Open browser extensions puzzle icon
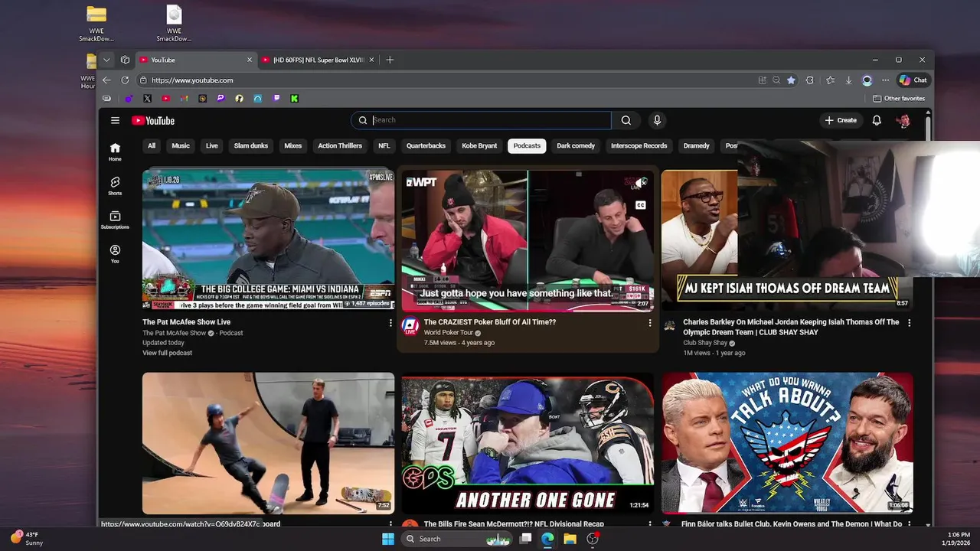The image size is (980, 551). tap(810, 80)
